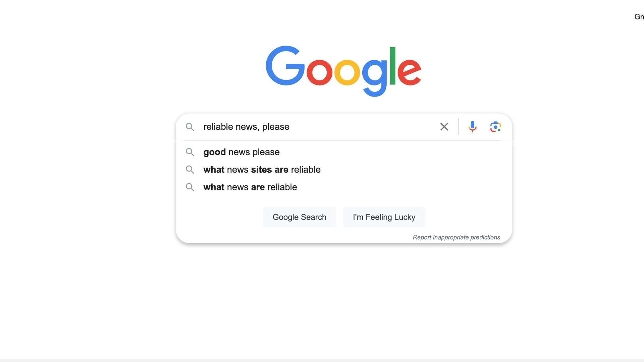Pick the suggestion 'what news are reliable'

(x=344, y=187)
